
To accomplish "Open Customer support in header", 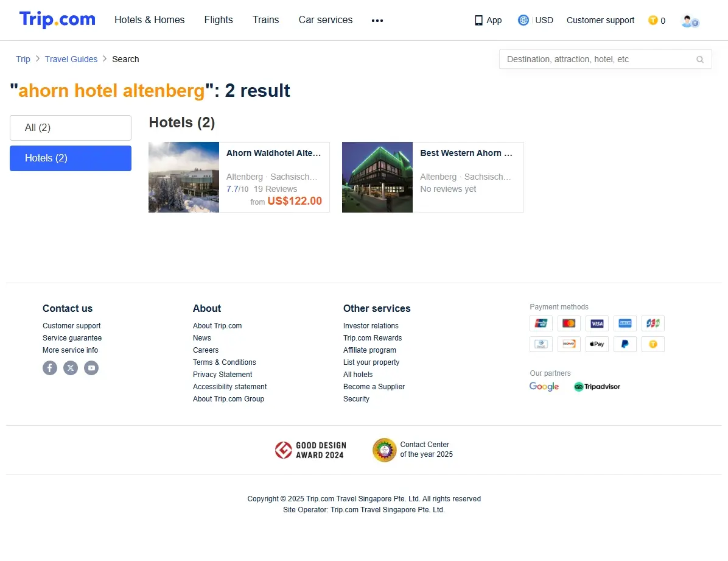I will point(600,20).
